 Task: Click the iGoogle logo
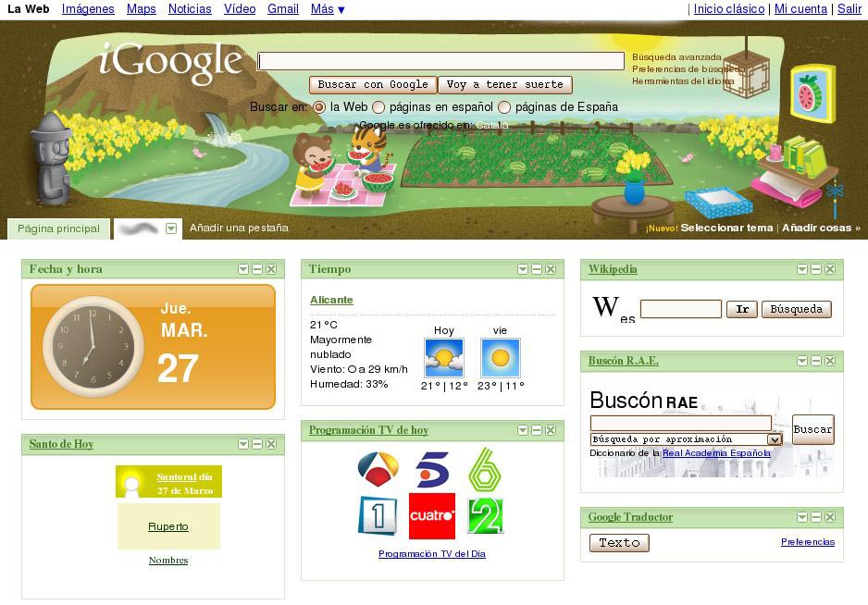click(171, 62)
